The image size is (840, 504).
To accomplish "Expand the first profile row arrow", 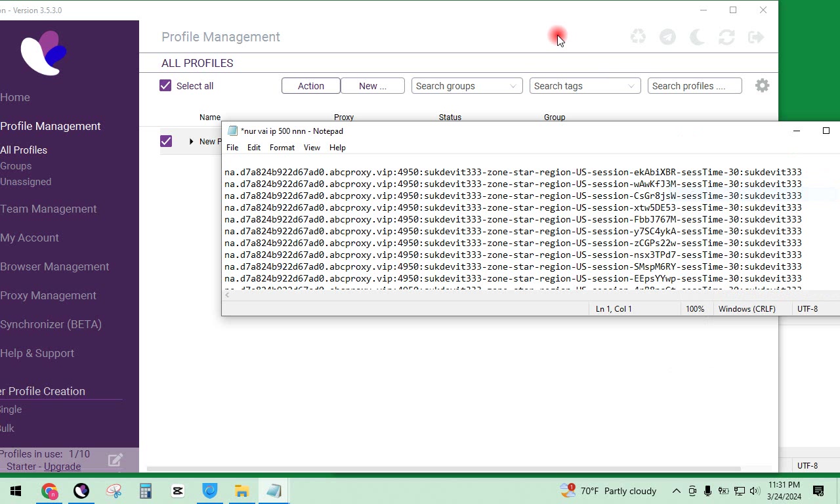I will pos(192,142).
